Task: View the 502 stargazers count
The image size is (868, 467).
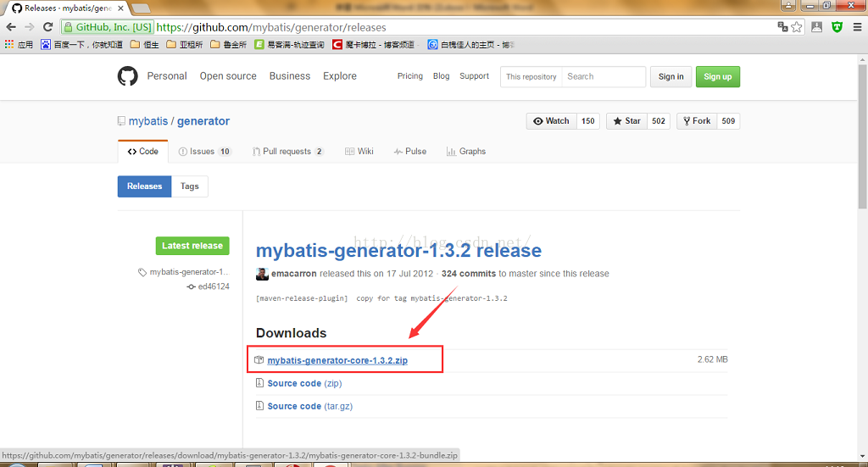Action: coord(659,121)
